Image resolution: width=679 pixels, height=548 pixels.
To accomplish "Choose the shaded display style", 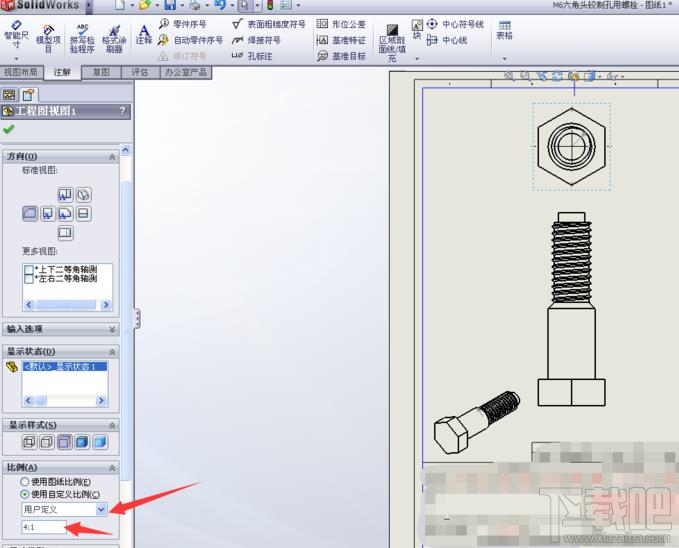I will coord(100,442).
